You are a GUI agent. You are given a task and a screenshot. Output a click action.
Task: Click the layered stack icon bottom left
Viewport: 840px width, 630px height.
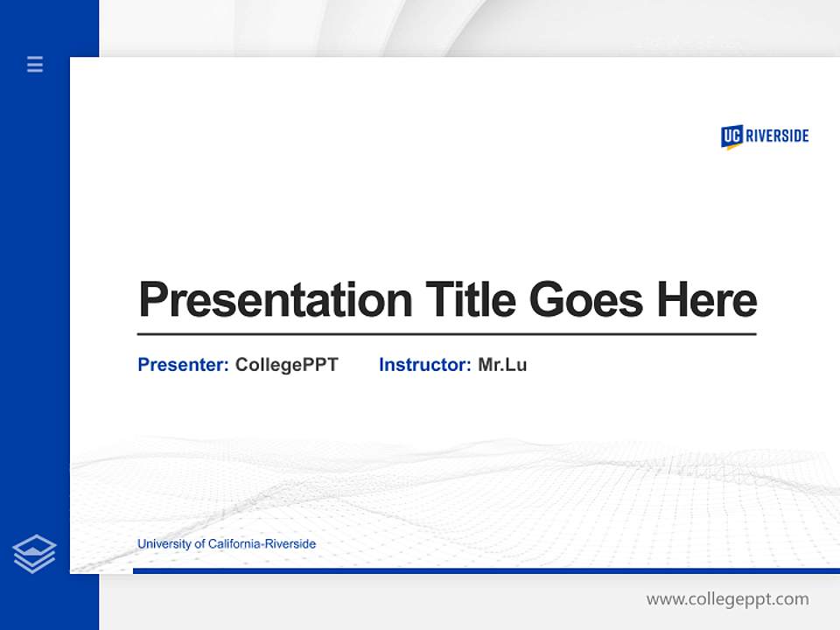[35, 552]
